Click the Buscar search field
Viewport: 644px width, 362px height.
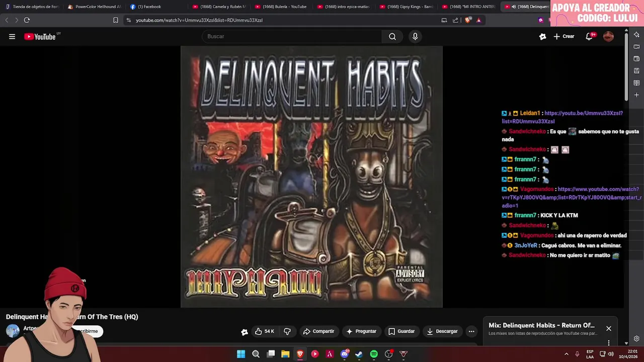pyautogui.click(x=292, y=36)
